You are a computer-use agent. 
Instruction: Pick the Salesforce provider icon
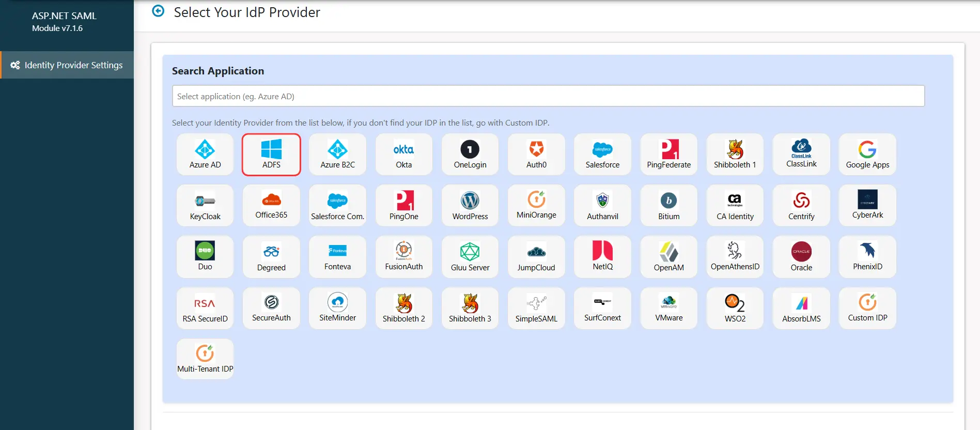[x=602, y=155]
